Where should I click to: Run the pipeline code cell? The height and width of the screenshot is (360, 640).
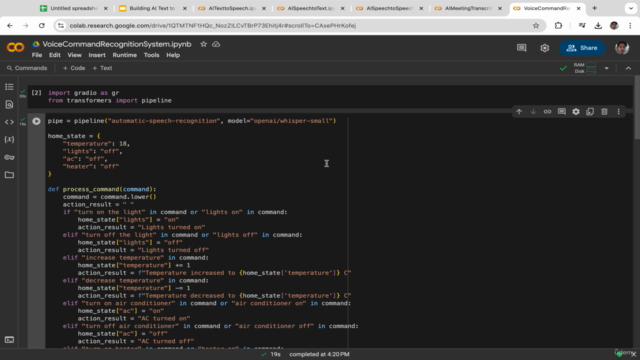coord(36,121)
